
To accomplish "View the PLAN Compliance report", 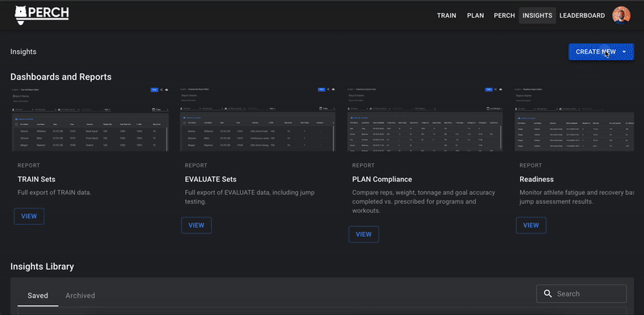I will pyautogui.click(x=364, y=234).
